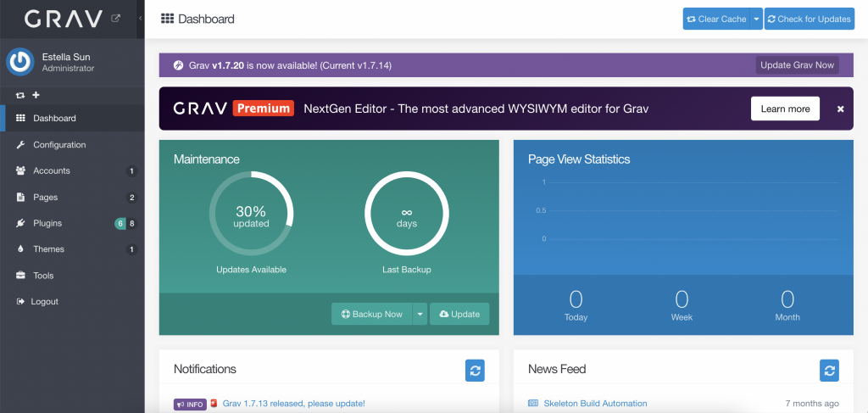Collapse the sidebar with the chevron handle
The height and width of the screenshot is (413, 868).
click(x=141, y=19)
